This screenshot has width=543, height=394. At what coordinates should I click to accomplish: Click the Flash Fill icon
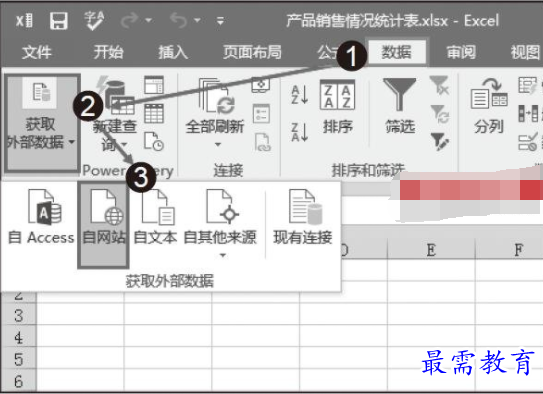tap(527, 85)
